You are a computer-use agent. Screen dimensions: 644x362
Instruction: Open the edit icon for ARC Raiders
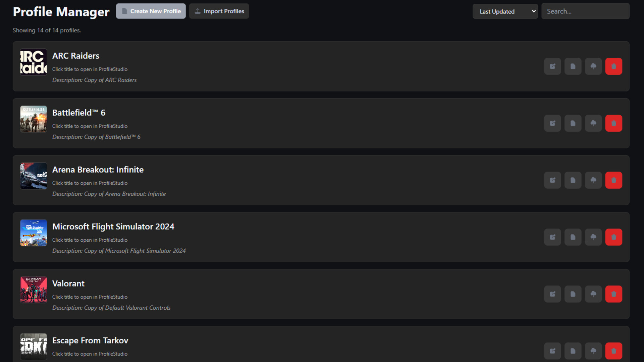(x=552, y=66)
